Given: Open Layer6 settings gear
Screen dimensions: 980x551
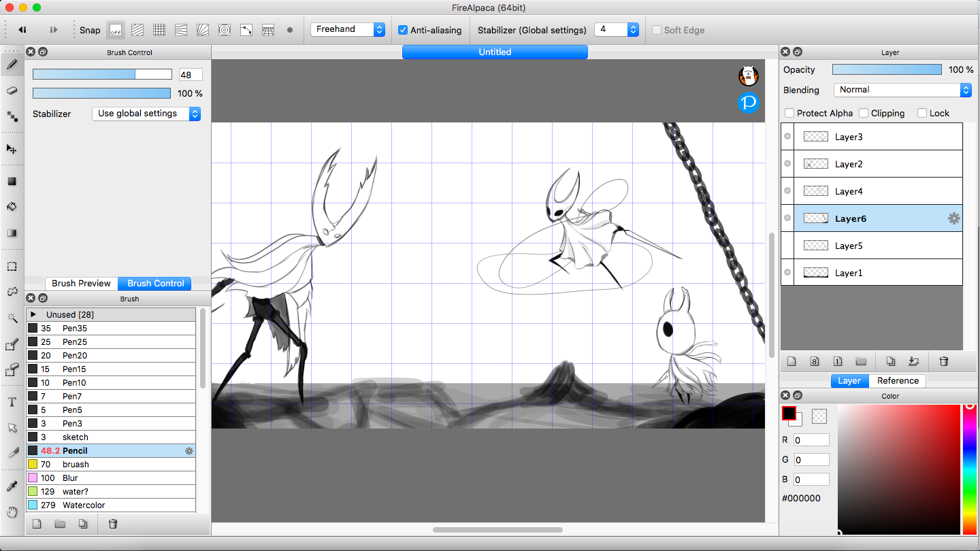Looking at the screenshot, I should (954, 218).
